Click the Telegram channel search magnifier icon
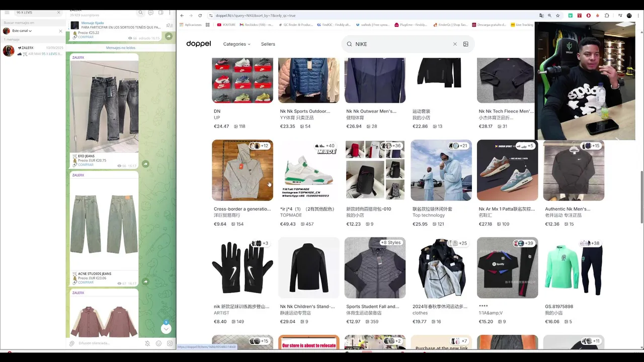This screenshot has height=362, width=644. (x=141, y=13)
